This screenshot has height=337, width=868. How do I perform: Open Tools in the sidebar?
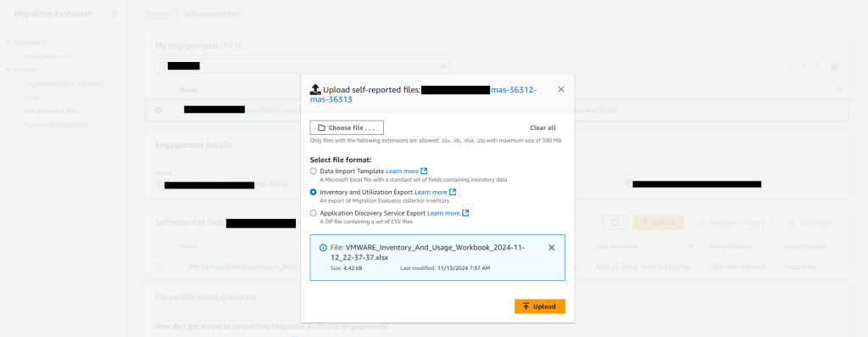click(x=31, y=97)
